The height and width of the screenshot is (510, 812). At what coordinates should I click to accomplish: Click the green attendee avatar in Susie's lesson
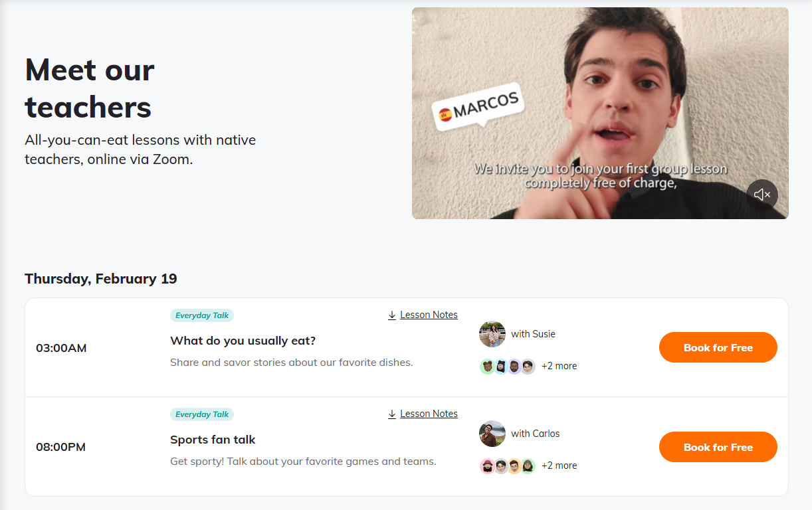pyautogui.click(x=487, y=367)
